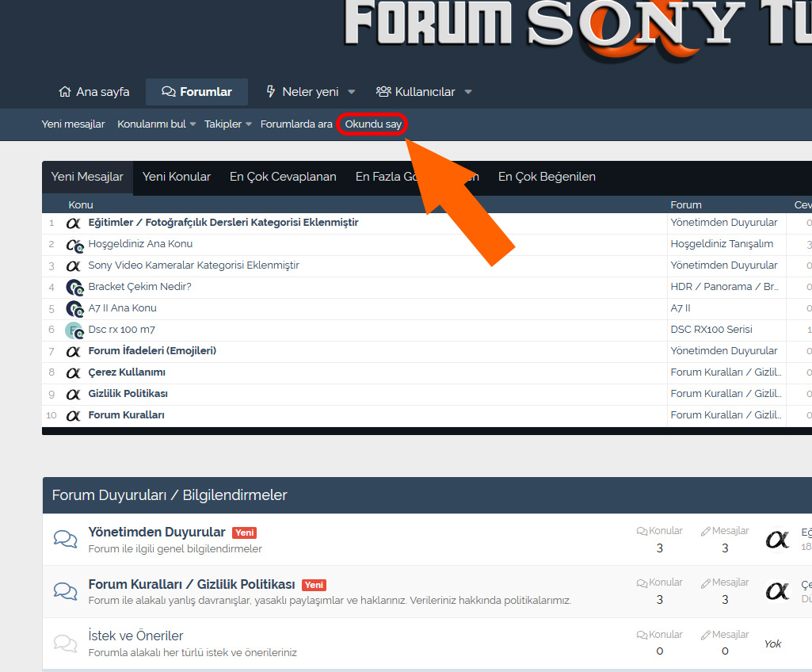
Task: Click the Konu column header
Action: coord(81,205)
